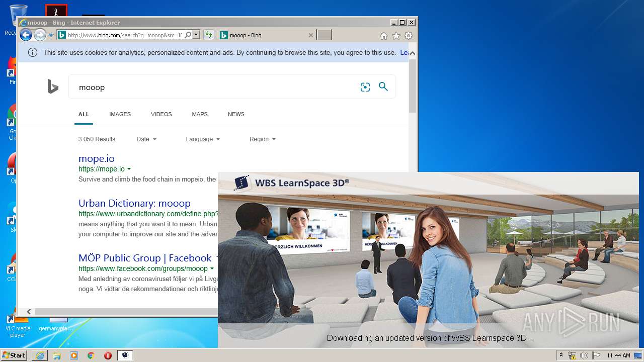Launch Chrome from the taskbar
This screenshot has height=362, width=644.
coord(91,355)
